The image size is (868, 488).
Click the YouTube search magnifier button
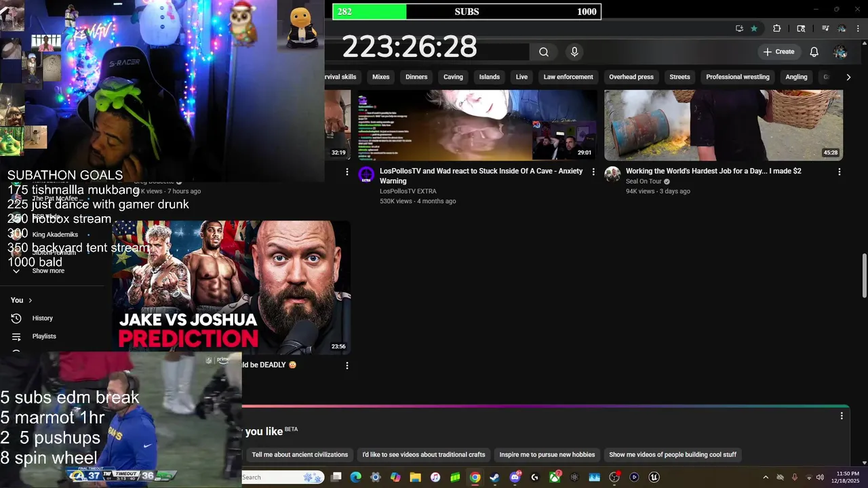point(544,52)
